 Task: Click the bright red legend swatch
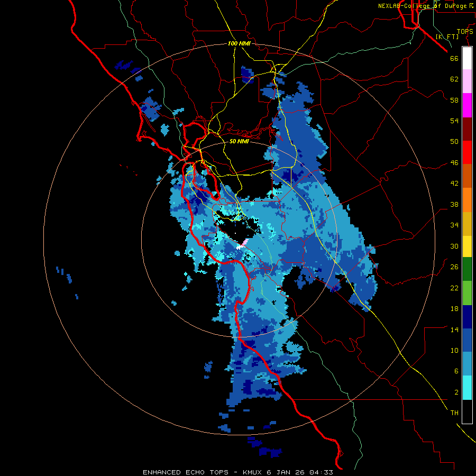(x=467, y=152)
